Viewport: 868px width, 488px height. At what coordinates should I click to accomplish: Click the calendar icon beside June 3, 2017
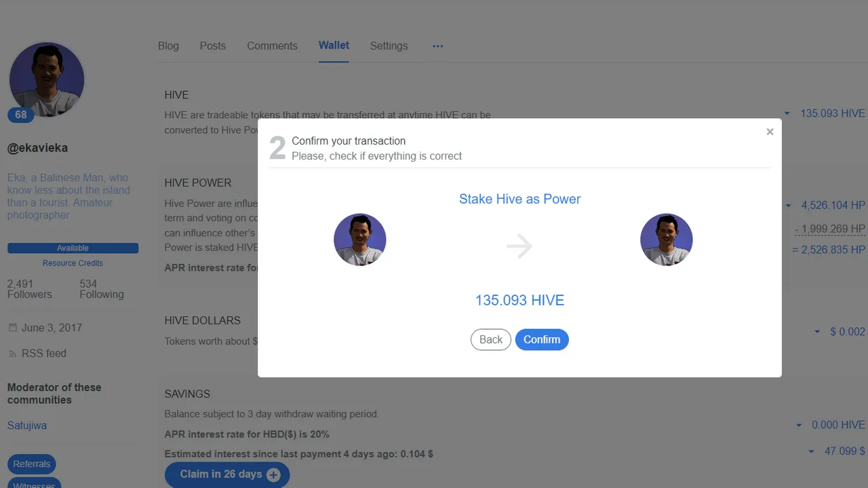[x=12, y=328]
